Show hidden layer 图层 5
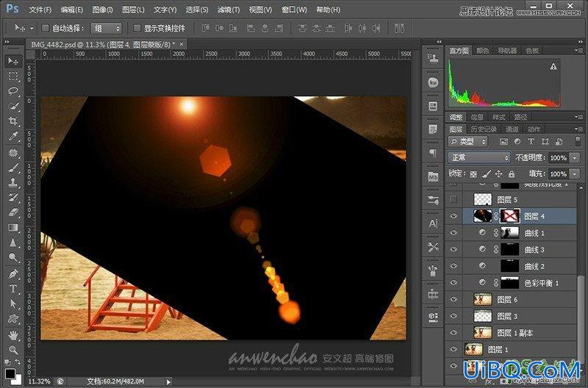This screenshot has height=388, width=588. pyautogui.click(x=453, y=199)
